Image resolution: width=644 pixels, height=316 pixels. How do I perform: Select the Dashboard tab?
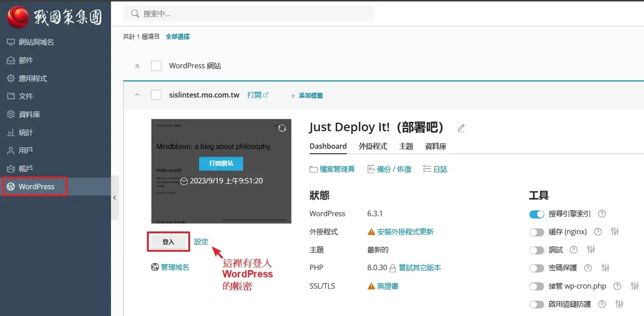point(328,147)
